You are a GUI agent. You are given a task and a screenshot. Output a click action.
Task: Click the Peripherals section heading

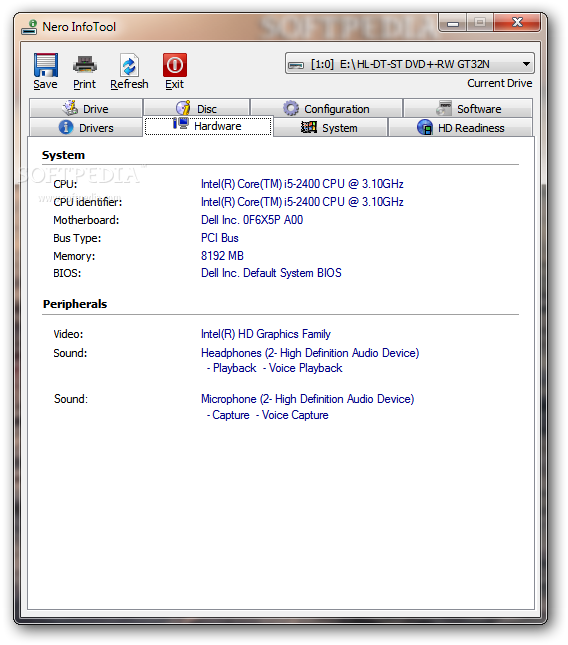pos(75,304)
